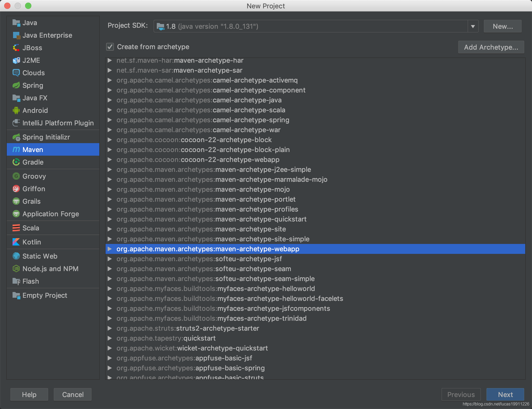Click the Add Archetype... button
This screenshot has width=532, height=409.
[491, 47]
